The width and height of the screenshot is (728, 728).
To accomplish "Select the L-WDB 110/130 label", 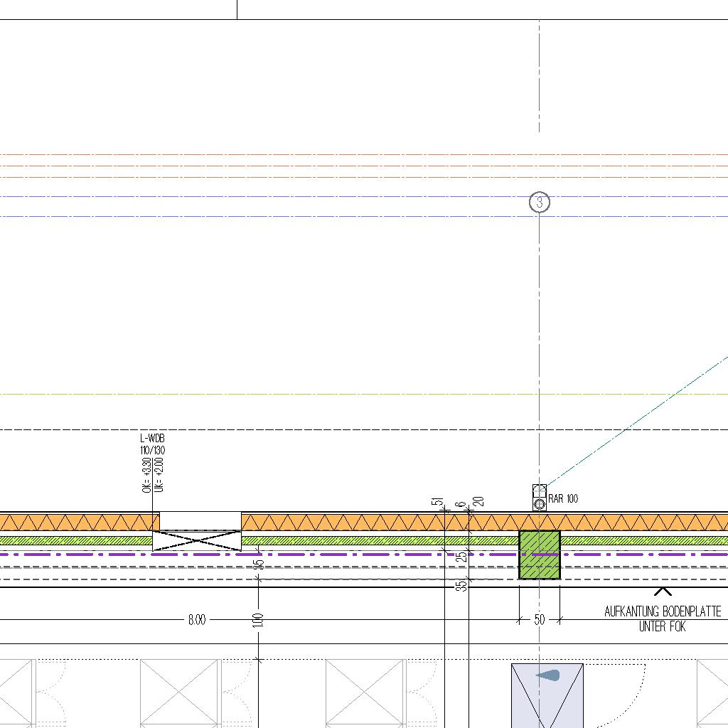I will coord(153,444).
